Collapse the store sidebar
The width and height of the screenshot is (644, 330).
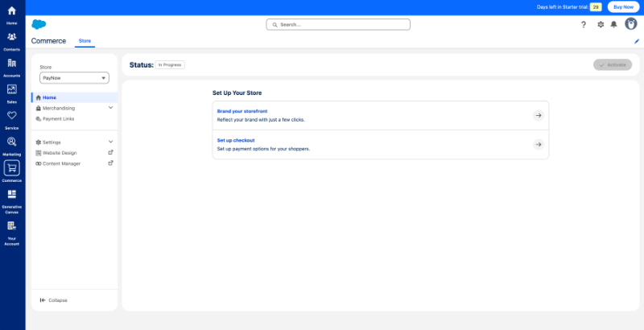point(53,300)
